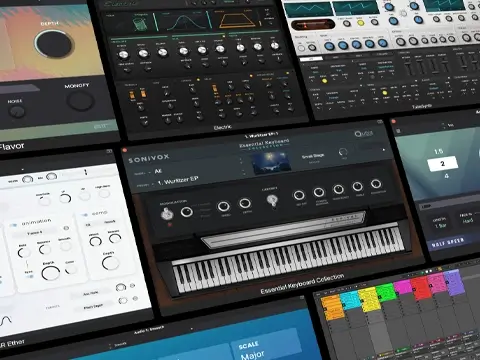This screenshot has width=480, height=360.
Task: Click the MONOFY knob in Flavor plugin
Action: [x=80, y=101]
